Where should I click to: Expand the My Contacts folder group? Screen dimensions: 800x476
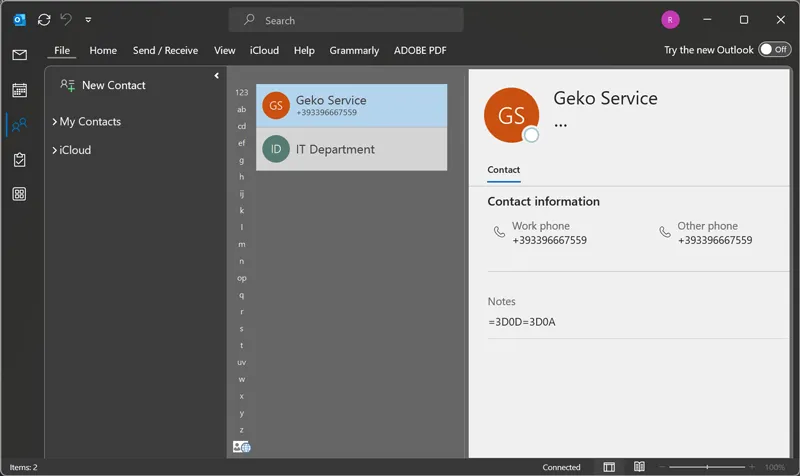click(x=54, y=122)
